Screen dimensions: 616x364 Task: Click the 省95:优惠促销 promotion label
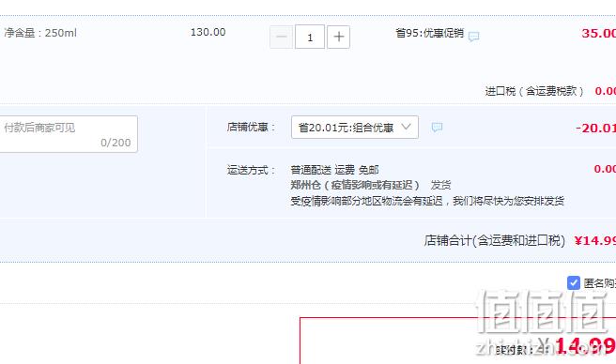430,33
